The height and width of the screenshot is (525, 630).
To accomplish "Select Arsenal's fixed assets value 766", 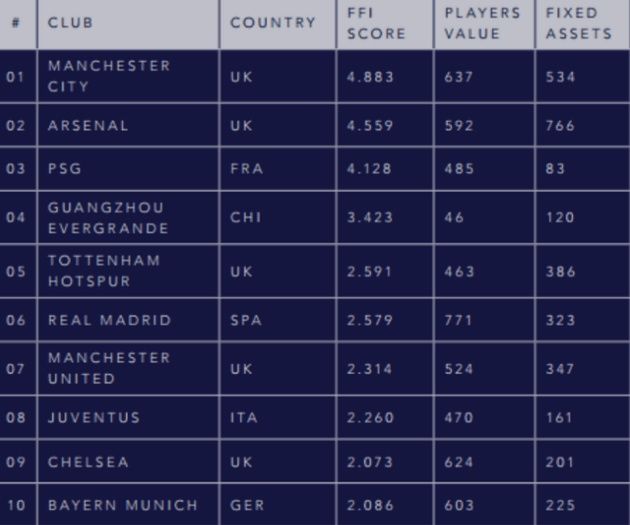I will click(559, 126).
